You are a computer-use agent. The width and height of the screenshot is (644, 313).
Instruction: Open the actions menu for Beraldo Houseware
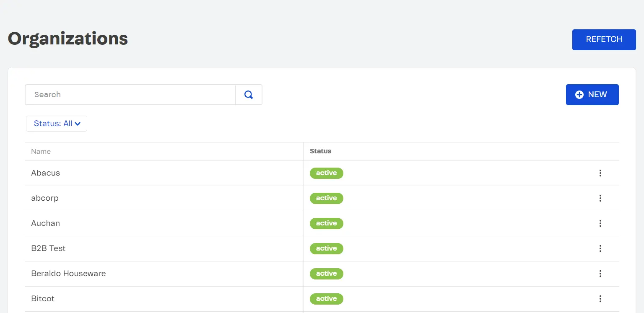(x=600, y=274)
